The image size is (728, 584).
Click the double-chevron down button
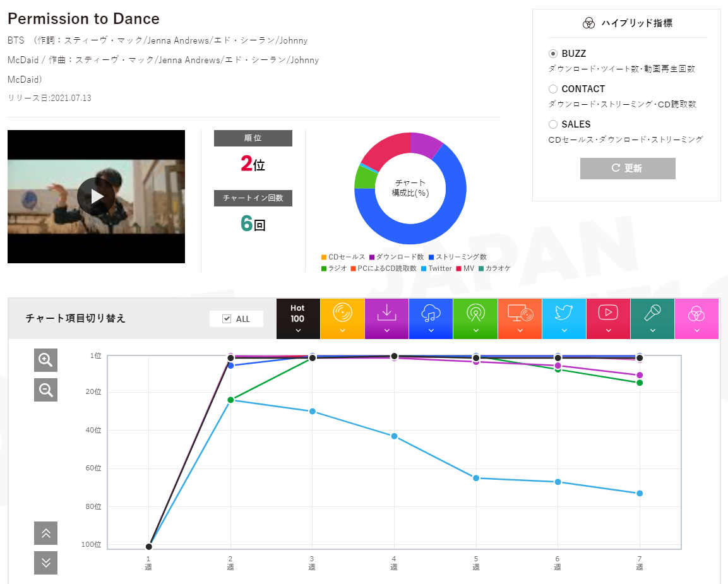45,563
